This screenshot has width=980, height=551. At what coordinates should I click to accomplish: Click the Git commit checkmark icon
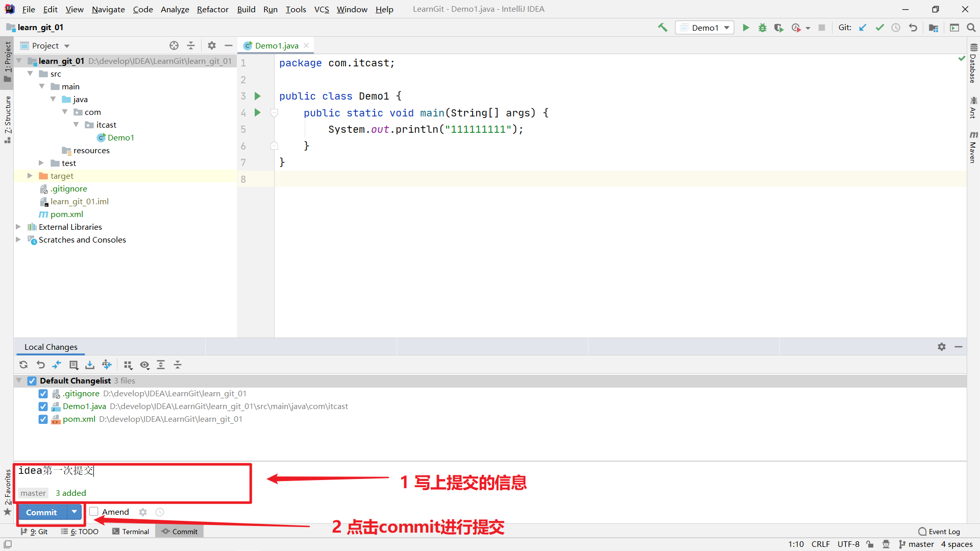coord(879,28)
